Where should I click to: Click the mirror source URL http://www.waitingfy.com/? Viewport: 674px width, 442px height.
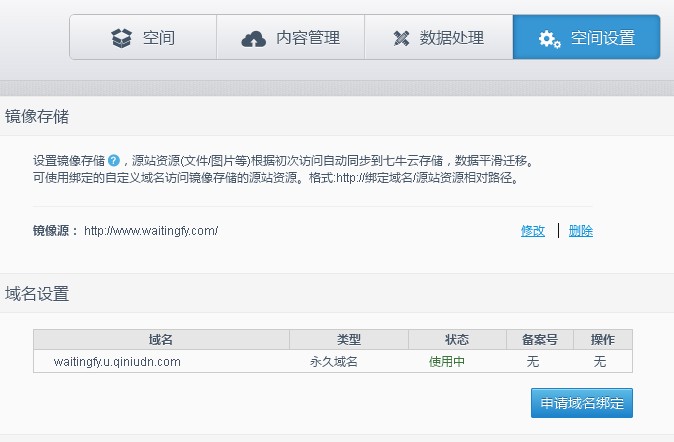(x=151, y=231)
